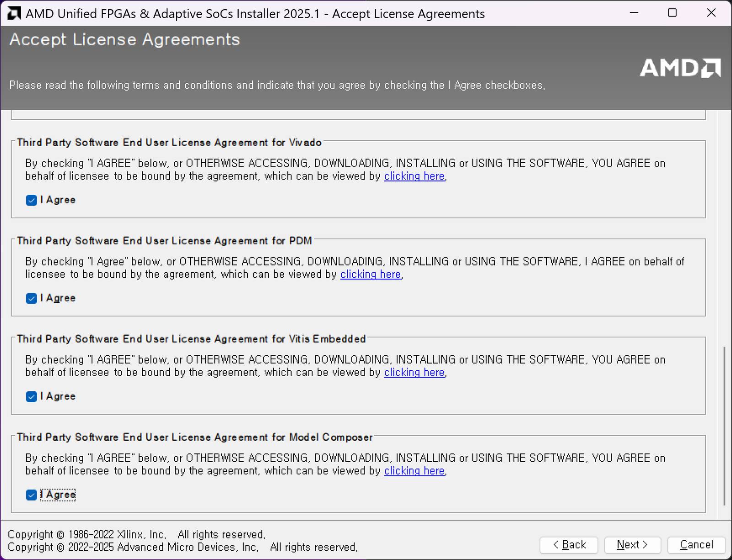Toggle I Agree checkbox for Vitis Embedded
Image resolution: width=732 pixels, height=560 pixels.
32,397
